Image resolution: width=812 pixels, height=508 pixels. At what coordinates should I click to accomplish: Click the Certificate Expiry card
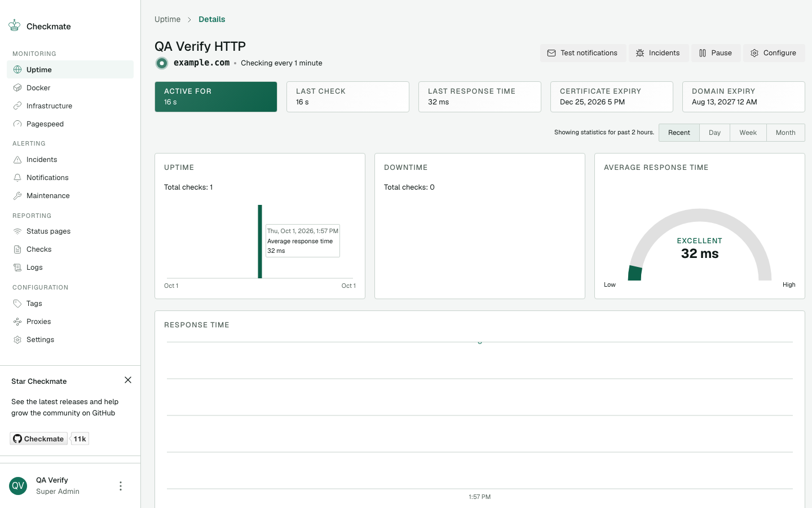(x=612, y=97)
